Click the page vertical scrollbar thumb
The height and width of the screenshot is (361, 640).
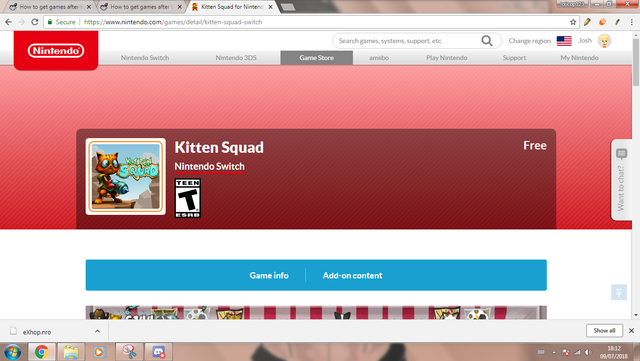pos(636,62)
